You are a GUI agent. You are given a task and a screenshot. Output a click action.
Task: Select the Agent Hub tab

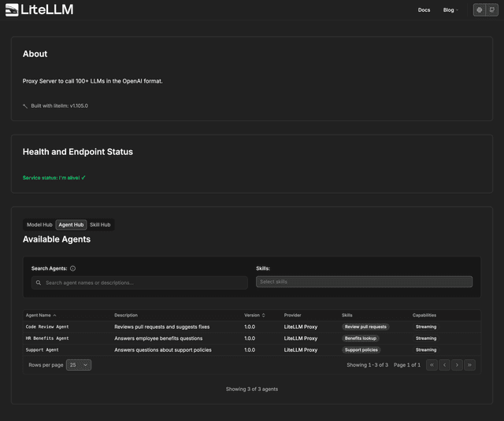[71, 225]
